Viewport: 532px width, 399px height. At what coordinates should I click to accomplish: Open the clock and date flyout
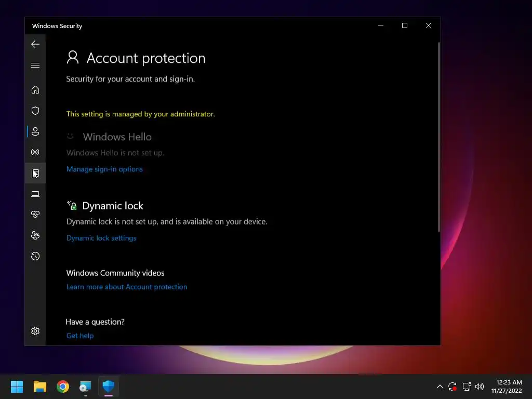[507, 387]
